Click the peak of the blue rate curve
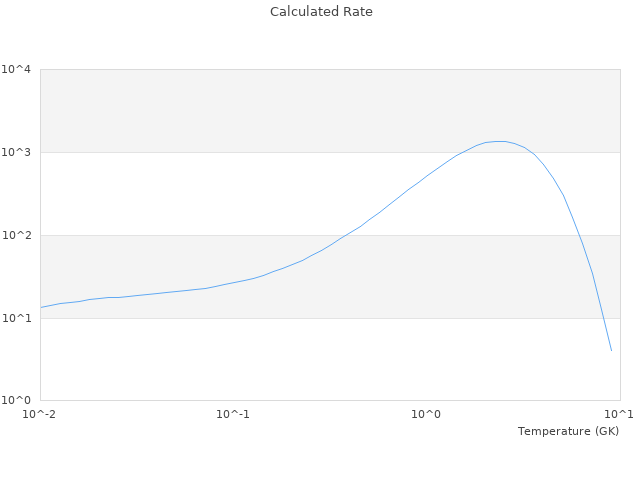 click(499, 141)
